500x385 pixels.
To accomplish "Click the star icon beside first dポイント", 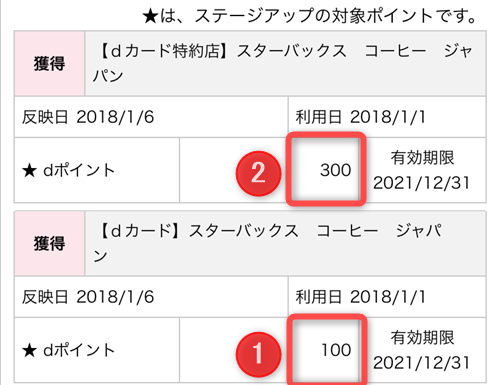I will point(29,171).
